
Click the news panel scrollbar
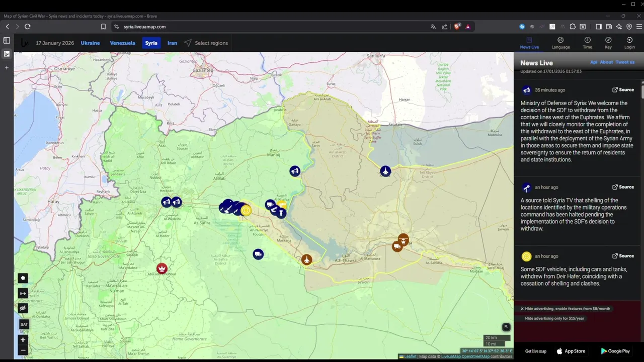[642, 92]
